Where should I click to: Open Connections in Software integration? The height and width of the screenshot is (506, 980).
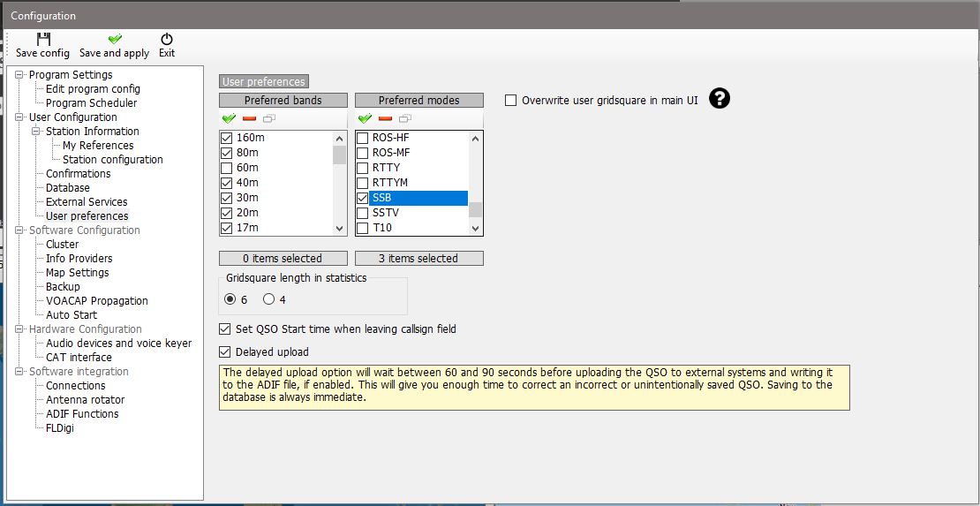click(76, 385)
